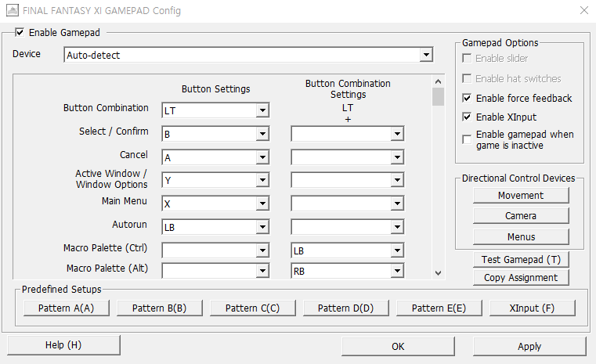Screen dimensions: 596x364
Task: Open Cancel combination settings dropdown
Action: coord(348,157)
